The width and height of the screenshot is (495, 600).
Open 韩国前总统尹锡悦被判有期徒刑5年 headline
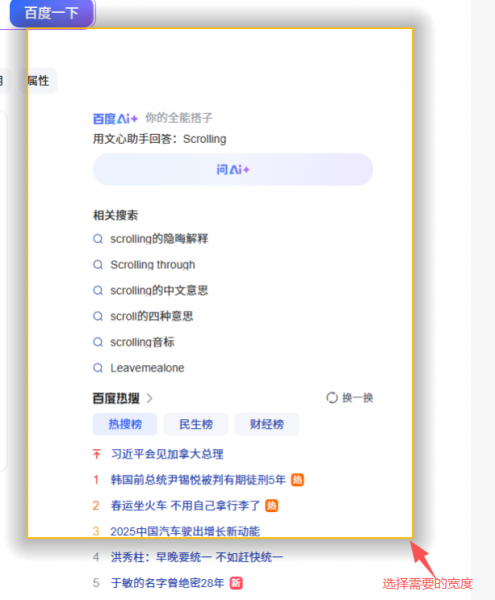pos(198,480)
